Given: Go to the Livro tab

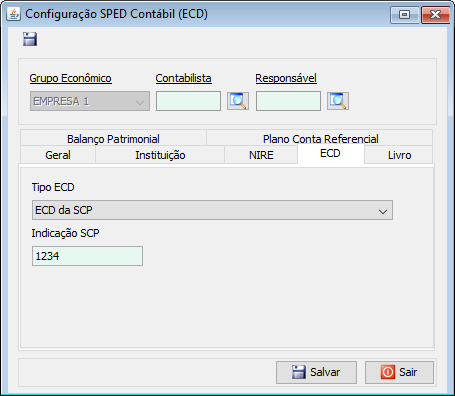Looking at the screenshot, I should tap(399, 155).
